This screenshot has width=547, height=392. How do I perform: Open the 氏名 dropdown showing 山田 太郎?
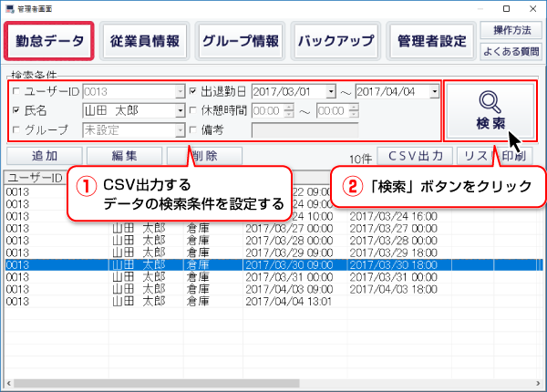(180, 110)
